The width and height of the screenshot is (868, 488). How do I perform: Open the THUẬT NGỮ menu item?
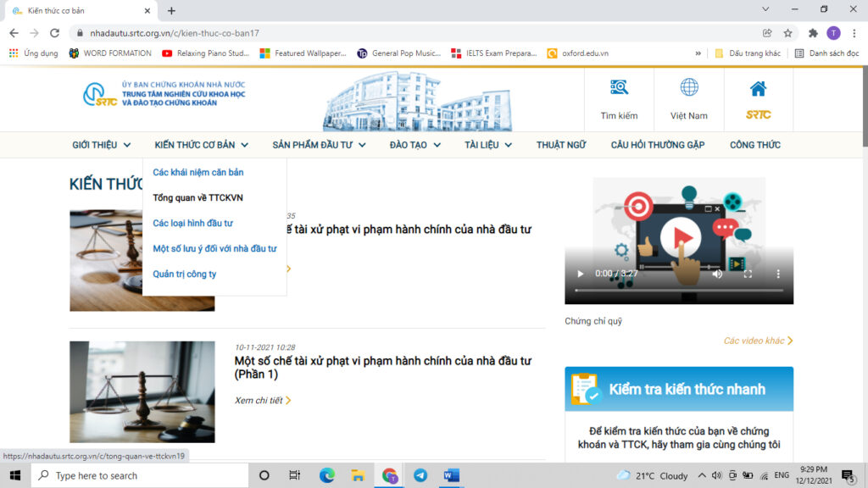coord(561,145)
